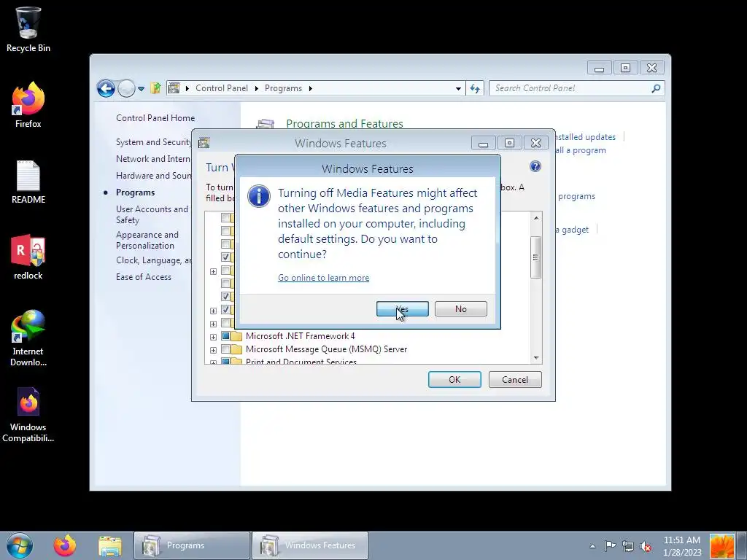Show hidden tray icons arrow
Screen dimensions: 747x560
592,546
